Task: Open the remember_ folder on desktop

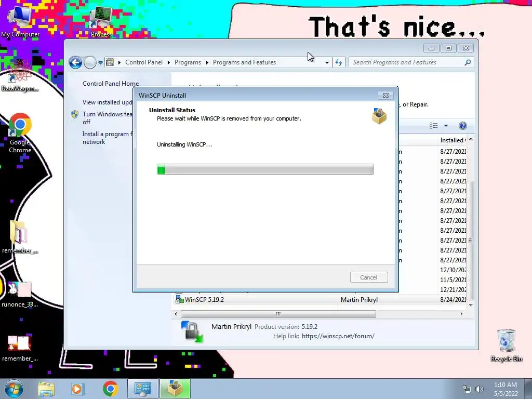Action: click(20, 237)
